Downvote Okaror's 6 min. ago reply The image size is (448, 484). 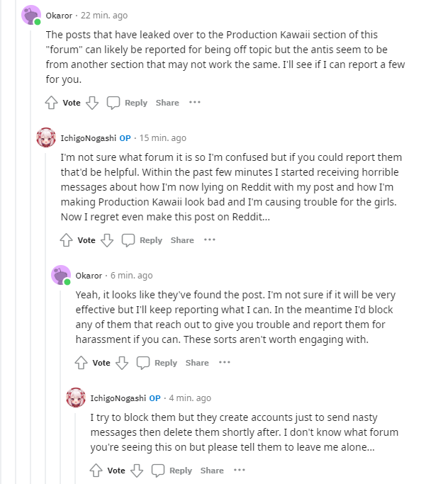pos(122,363)
